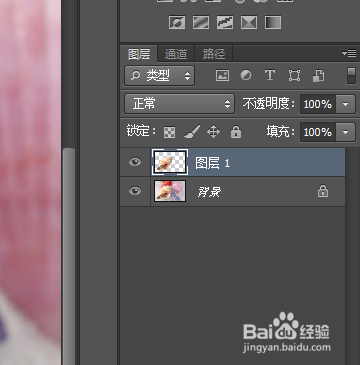The height and width of the screenshot is (365, 360).
Task: Select the 图层 1 thumbnail
Action: pos(170,162)
